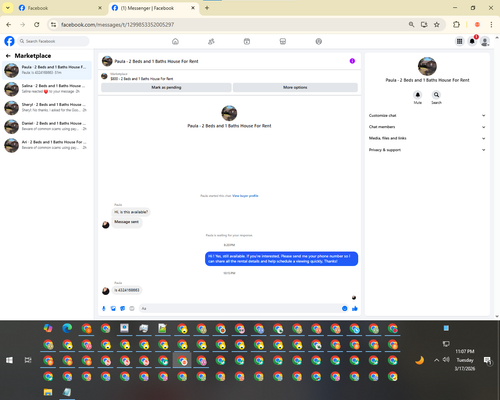Open Ari's conversation in the chat list
Image resolution: width=500 pixels, height=400 pixels.
(47, 145)
